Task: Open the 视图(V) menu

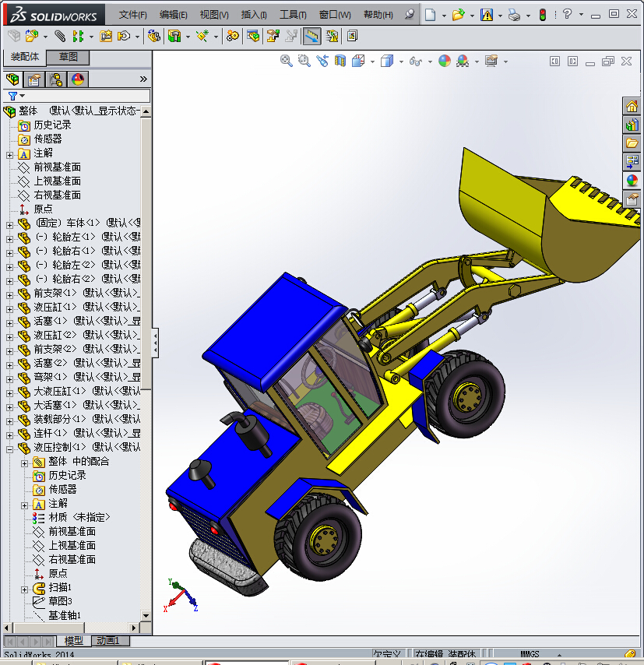Action: 214,15
